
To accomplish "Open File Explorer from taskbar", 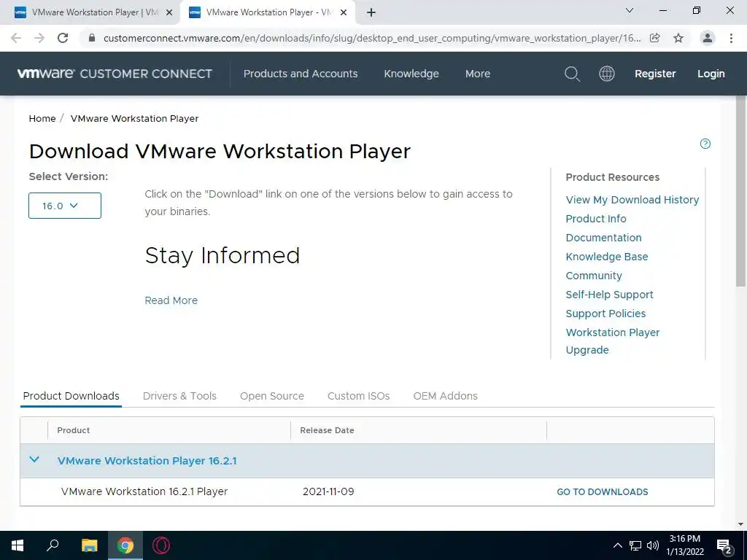I will click(x=89, y=545).
